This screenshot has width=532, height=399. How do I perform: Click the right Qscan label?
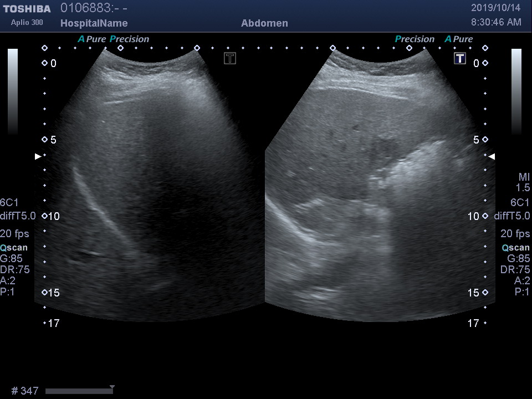[x=516, y=248]
